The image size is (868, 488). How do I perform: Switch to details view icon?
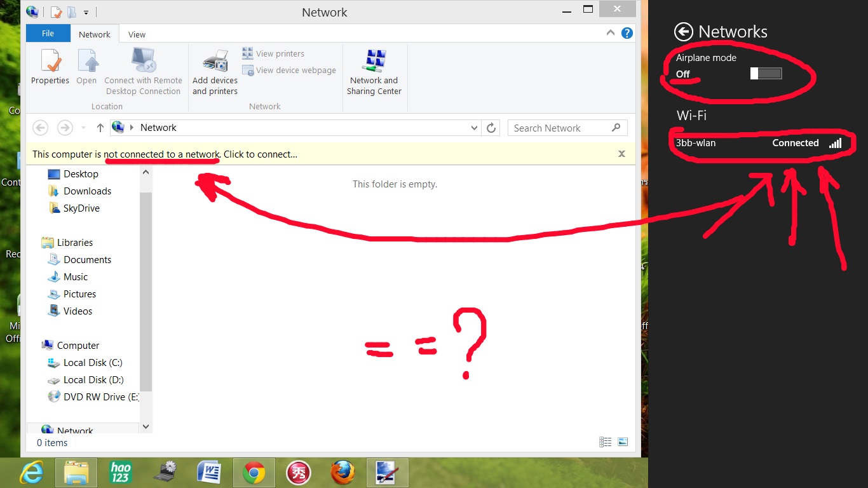coord(606,442)
